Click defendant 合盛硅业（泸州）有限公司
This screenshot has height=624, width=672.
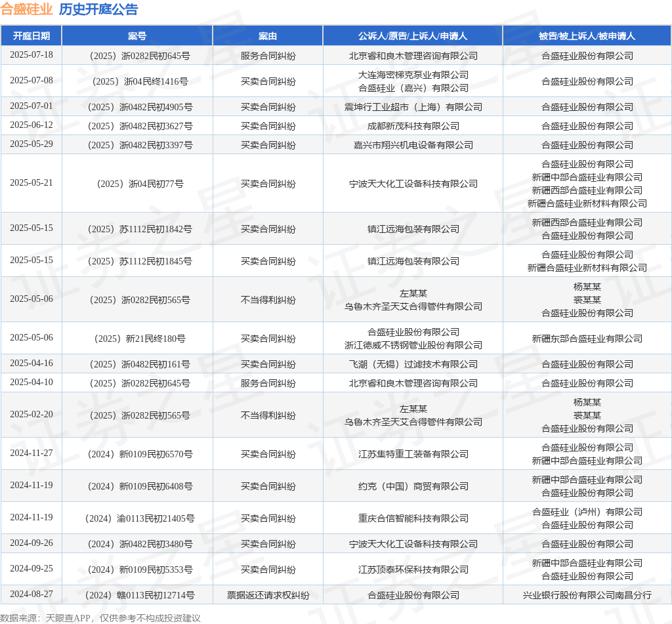587,512
